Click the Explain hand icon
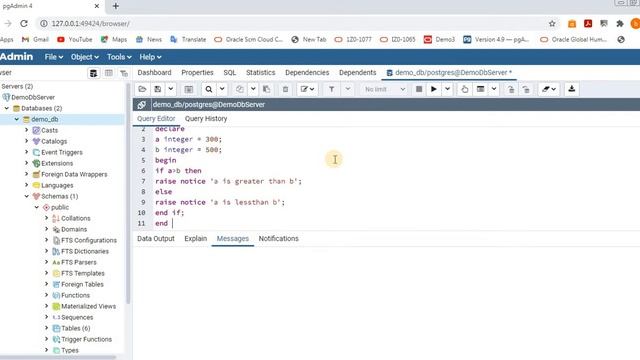The image size is (640, 360). point(464,89)
